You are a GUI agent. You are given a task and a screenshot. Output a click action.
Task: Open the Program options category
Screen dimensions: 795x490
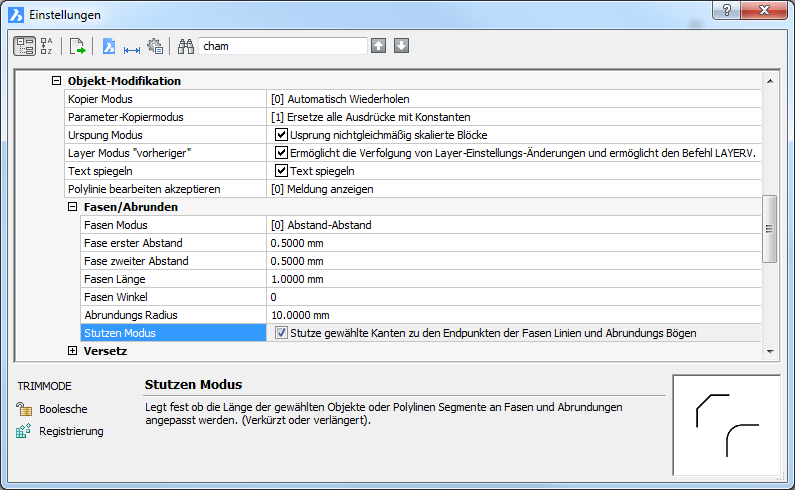point(155,45)
